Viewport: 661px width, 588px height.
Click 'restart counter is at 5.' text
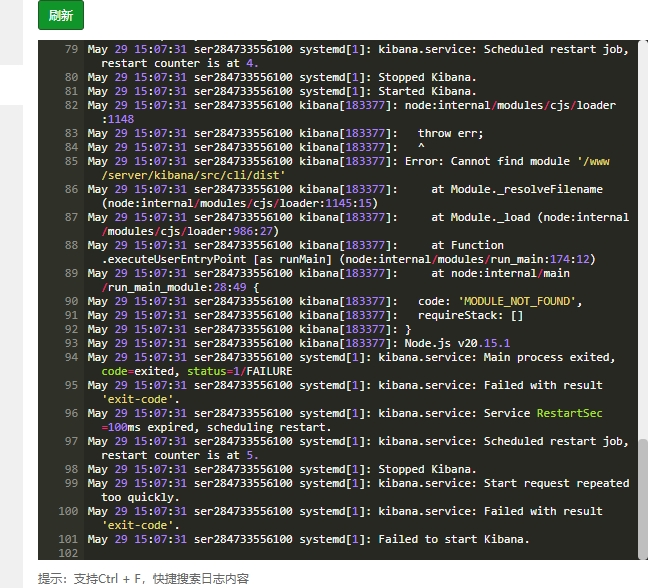[180, 455]
